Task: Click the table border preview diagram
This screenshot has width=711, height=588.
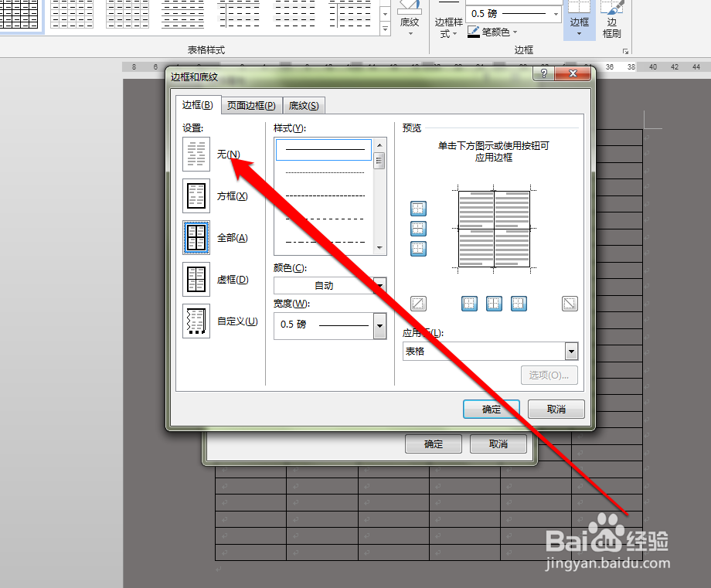Action: 494,229
